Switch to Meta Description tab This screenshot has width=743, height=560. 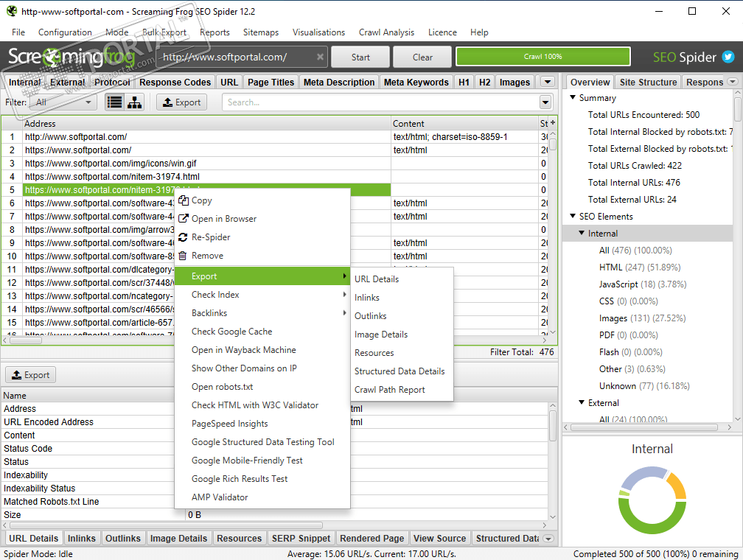click(339, 82)
